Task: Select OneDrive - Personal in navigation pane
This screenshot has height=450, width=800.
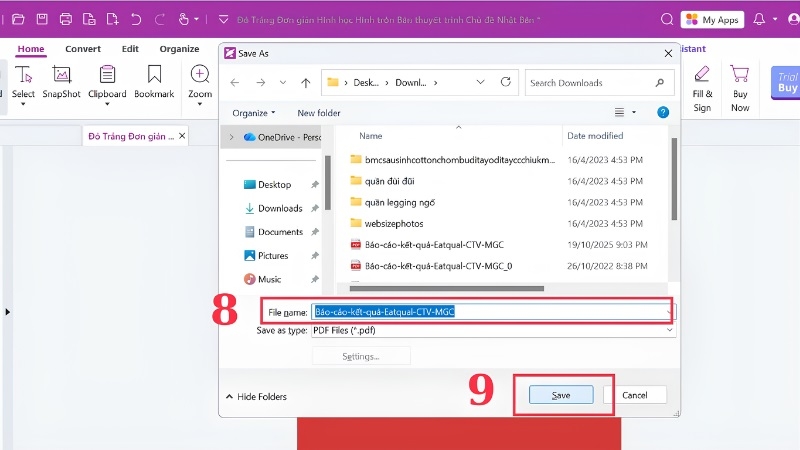Action: click(x=284, y=137)
